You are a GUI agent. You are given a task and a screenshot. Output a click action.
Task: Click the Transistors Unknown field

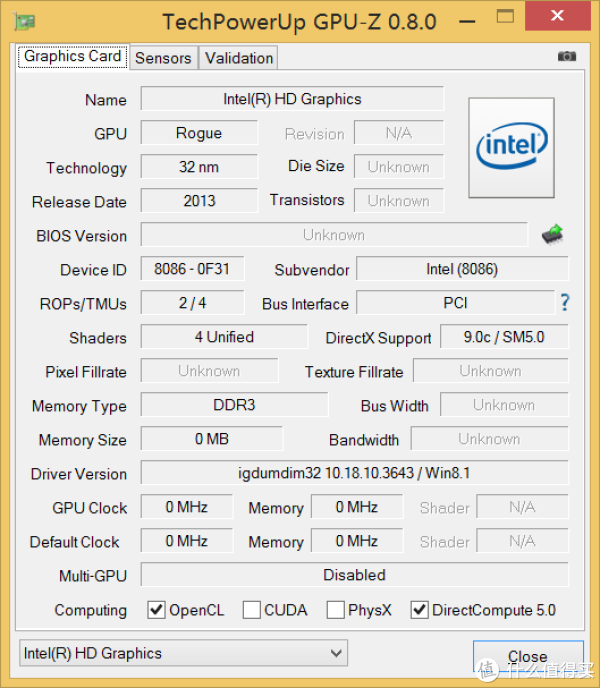(399, 201)
